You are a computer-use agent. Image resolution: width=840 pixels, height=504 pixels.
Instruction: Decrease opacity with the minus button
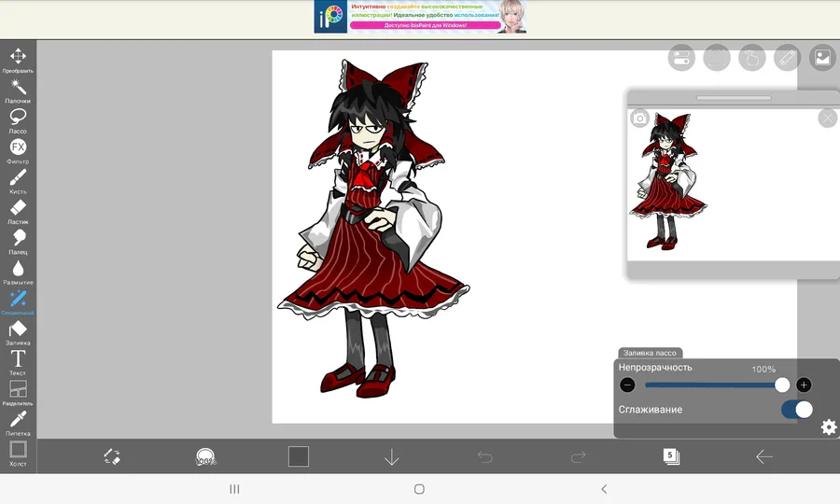[627, 385]
